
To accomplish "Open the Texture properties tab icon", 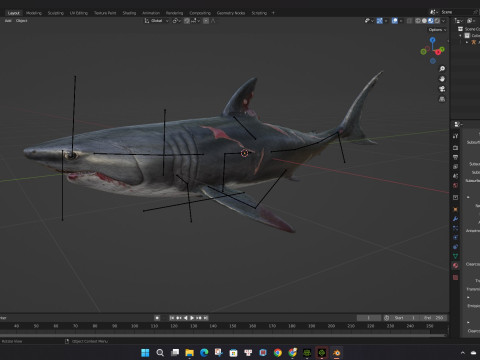I will (x=456, y=277).
